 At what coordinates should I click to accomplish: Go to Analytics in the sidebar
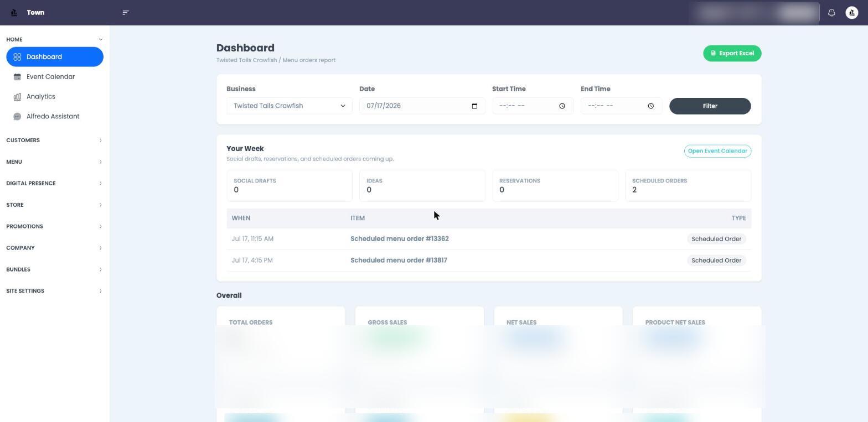(55, 97)
